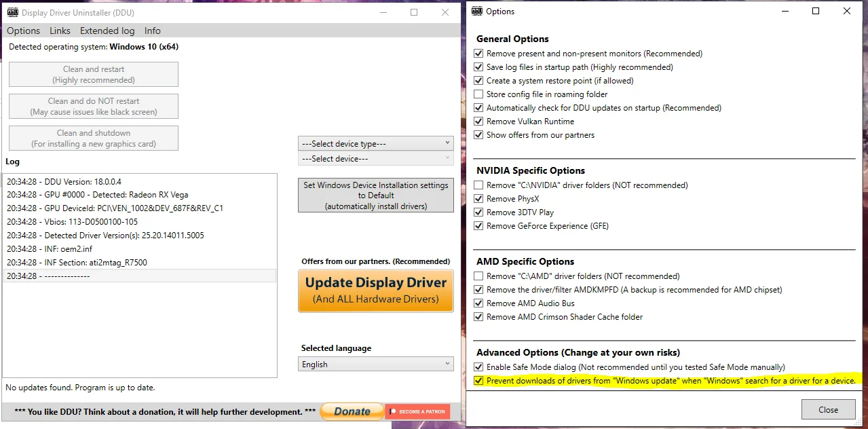This screenshot has height=429, width=868.
Task: Select log line 'DDU Version: 18.0.0.4'
Action: [140, 181]
